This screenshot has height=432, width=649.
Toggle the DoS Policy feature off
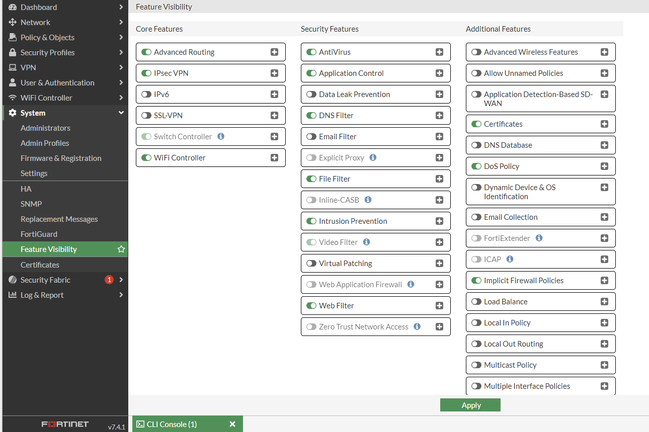point(476,166)
